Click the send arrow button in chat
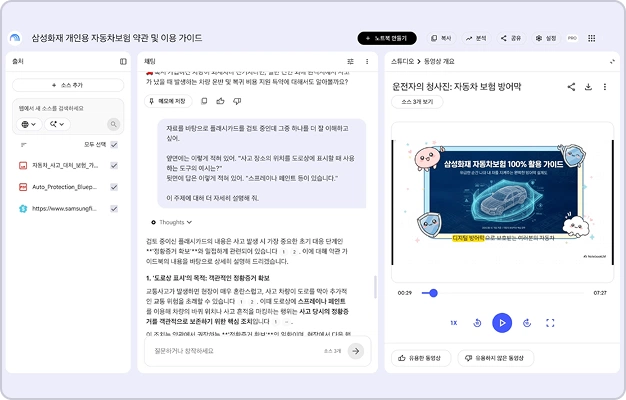 click(x=356, y=351)
